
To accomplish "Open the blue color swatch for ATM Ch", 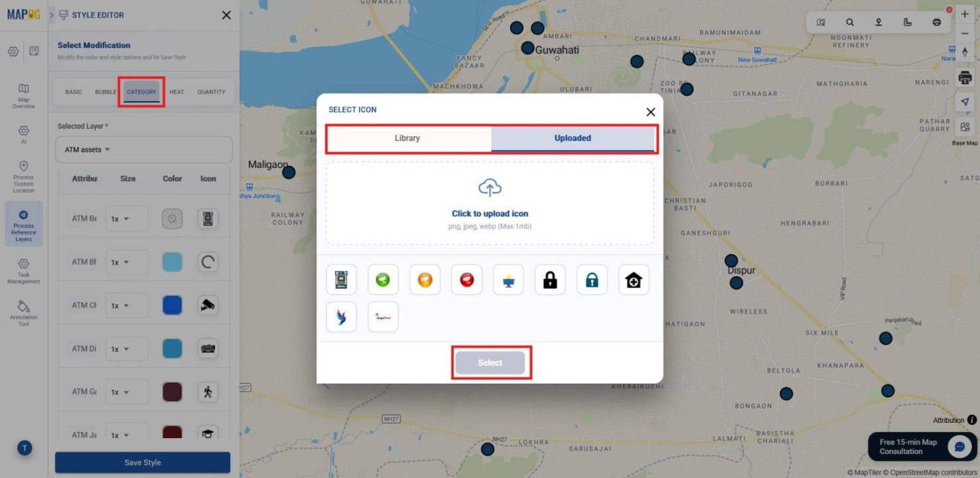I will tap(172, 305).
